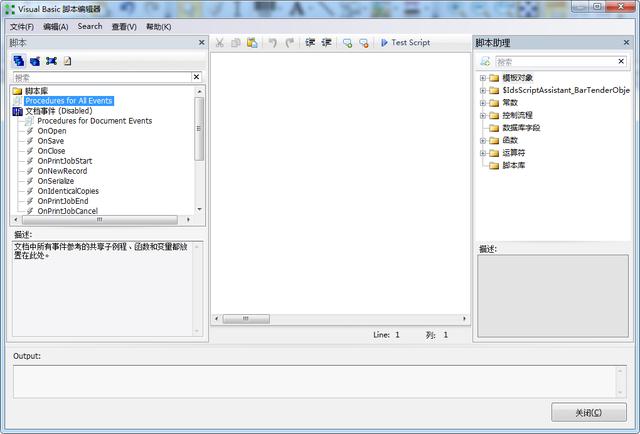Click the Redo arrow icon
Image resolution: width=640 pixels, height=434 pixels.
pyautogui.click(x=290, y=43)
